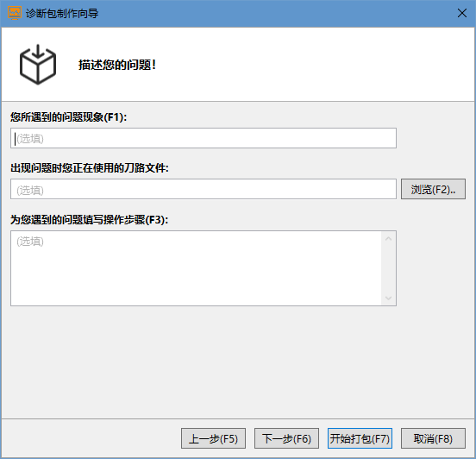
Task: Open file browser with 浏览(F2) button
Action: pyautogui.click(x=433, y=189)
